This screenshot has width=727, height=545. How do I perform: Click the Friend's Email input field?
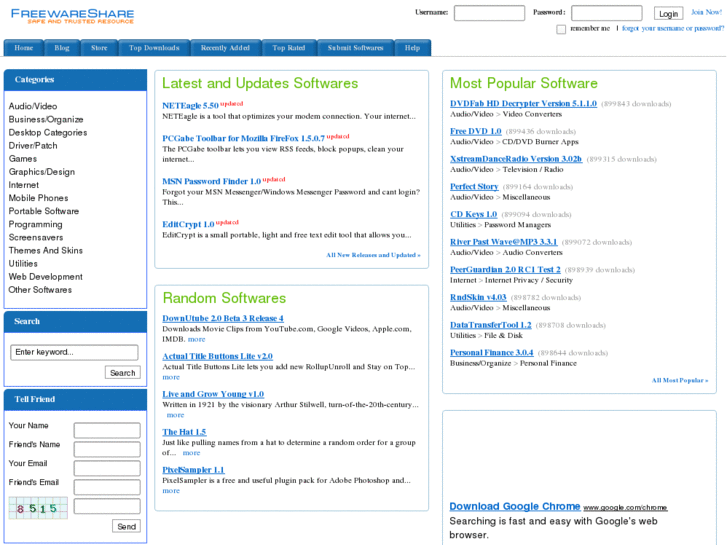coord(107,487)
